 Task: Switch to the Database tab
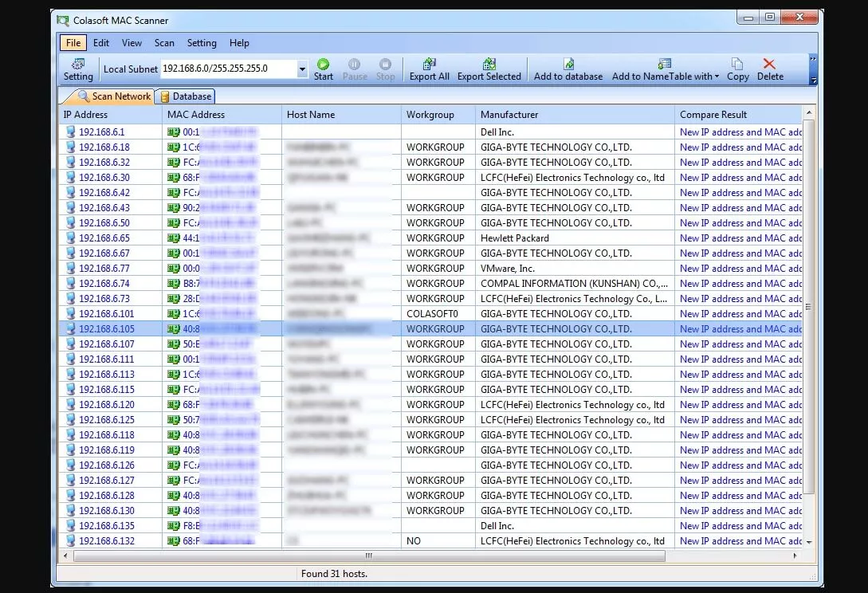click(186, 96)
